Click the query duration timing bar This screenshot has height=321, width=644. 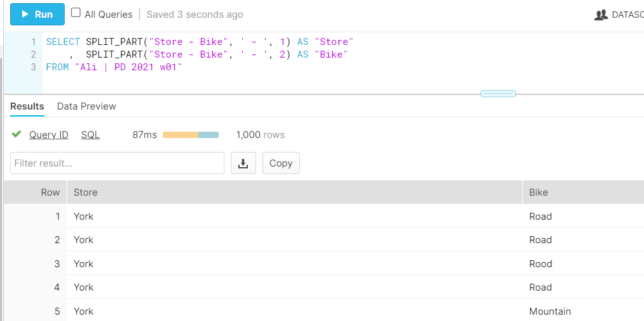click(x=190, y=135)
